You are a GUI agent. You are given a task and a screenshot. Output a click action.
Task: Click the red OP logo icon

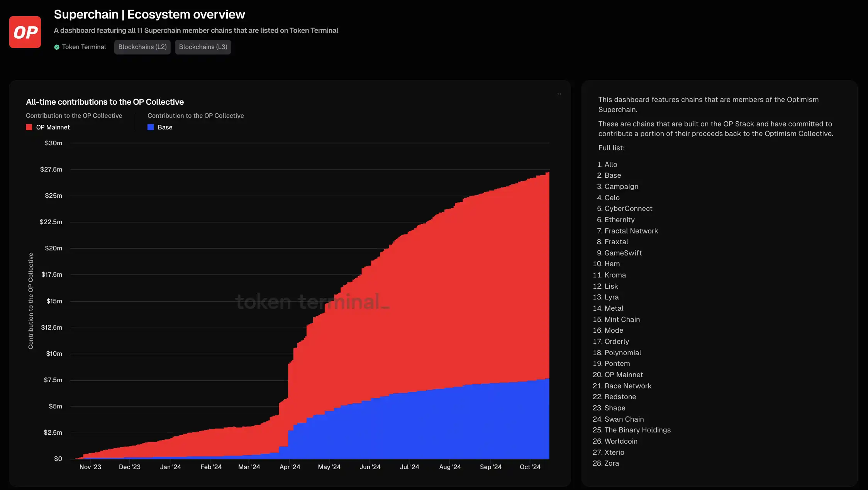(x=25, y=32)
